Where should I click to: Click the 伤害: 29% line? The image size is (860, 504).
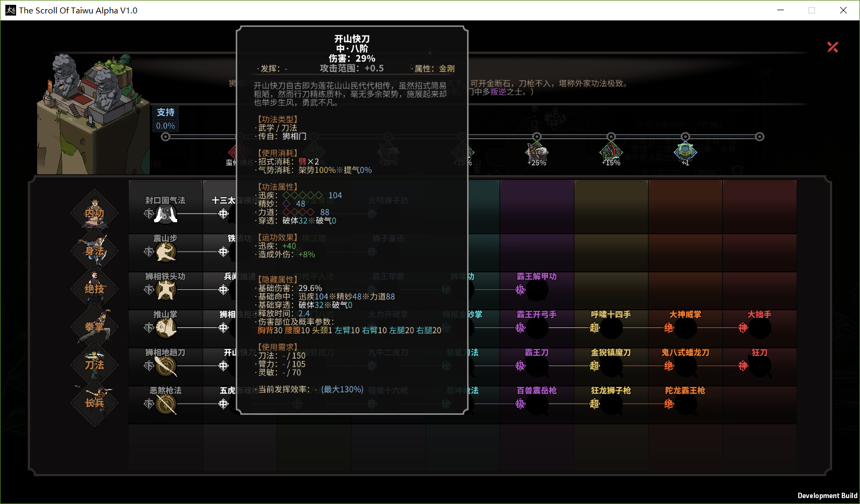coord(352,59)
